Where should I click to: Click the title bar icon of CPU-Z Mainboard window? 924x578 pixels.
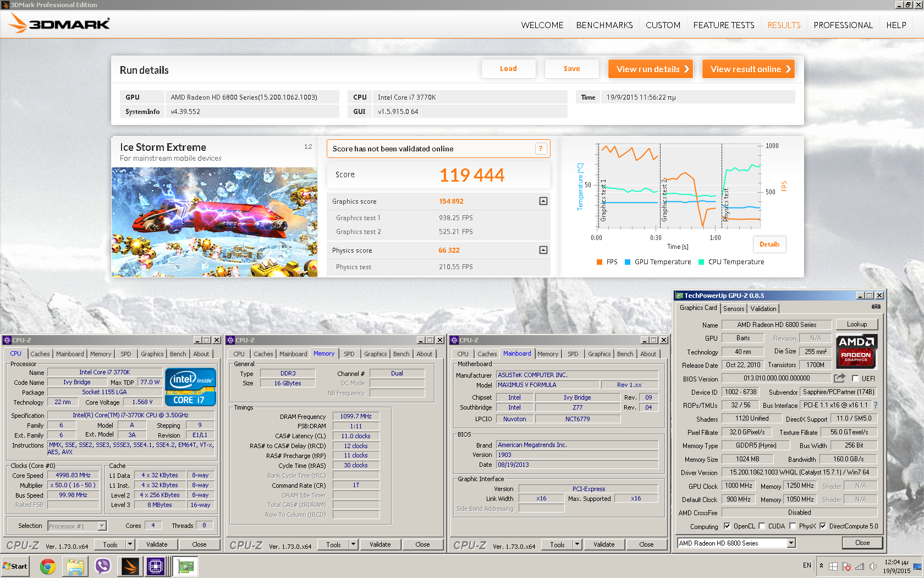[x=454, y=340]
